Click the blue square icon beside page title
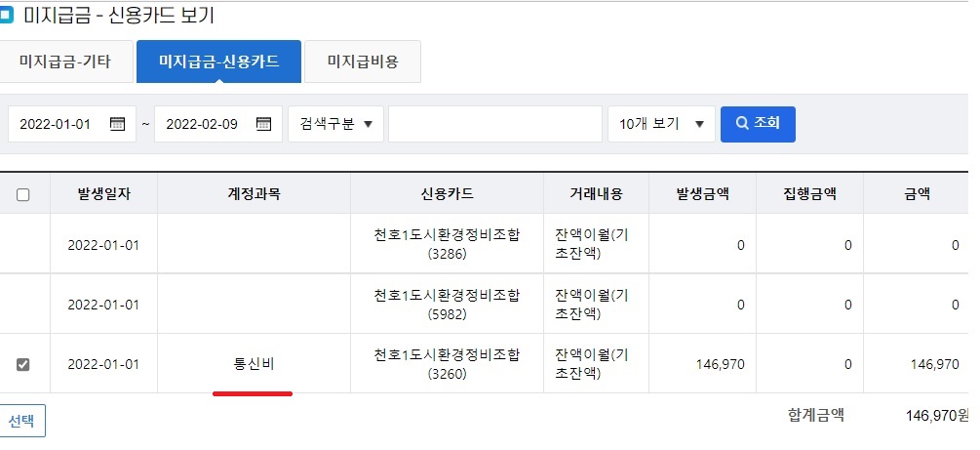Viewport: 980px width, 450px height. [6, 15]
